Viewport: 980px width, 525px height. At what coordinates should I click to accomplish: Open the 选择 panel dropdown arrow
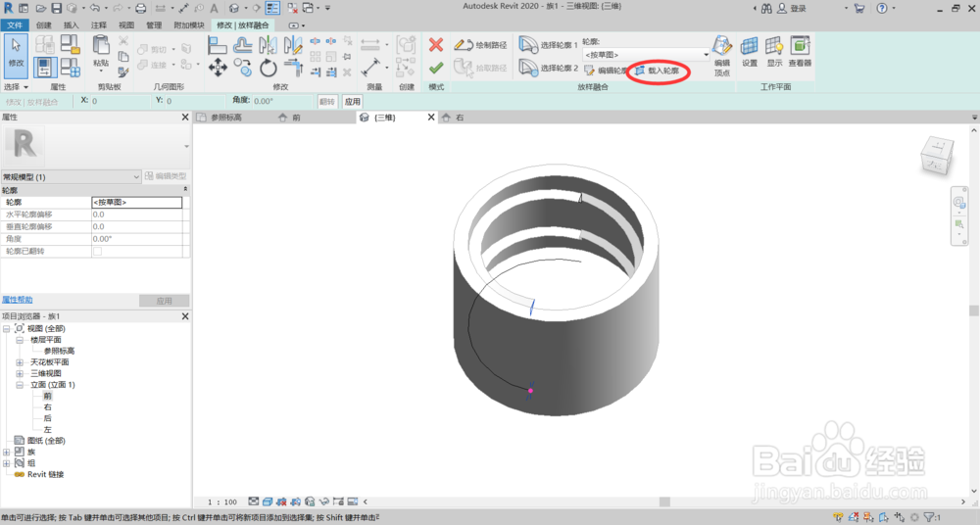[x=25, y=87]
